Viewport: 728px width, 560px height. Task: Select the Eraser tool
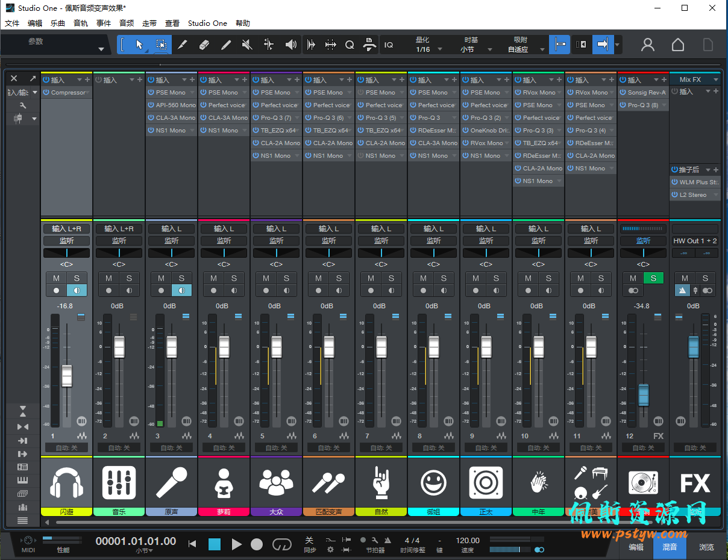204,45
